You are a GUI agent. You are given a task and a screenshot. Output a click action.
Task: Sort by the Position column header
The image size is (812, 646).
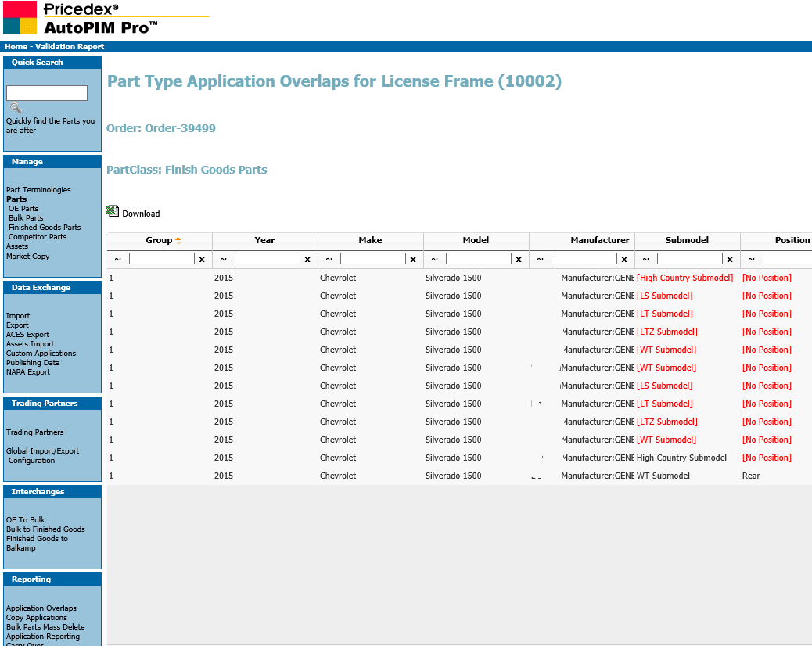792,240
